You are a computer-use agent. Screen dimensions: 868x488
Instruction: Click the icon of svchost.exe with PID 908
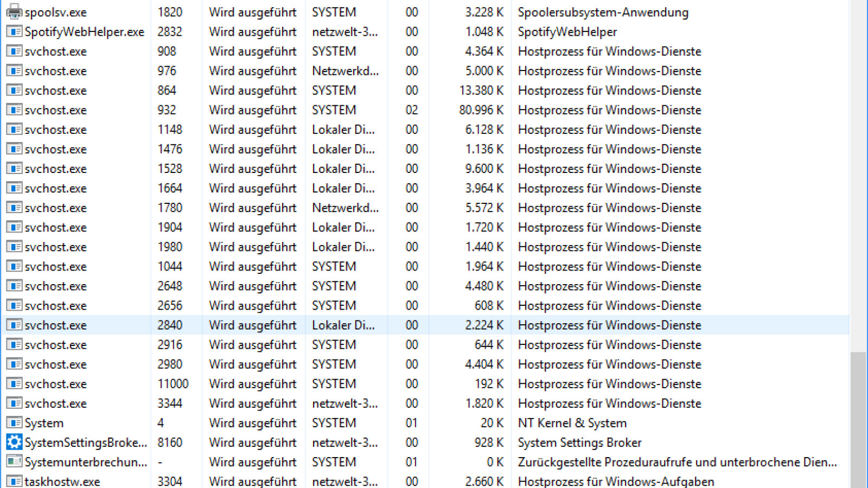click(14, 52)
